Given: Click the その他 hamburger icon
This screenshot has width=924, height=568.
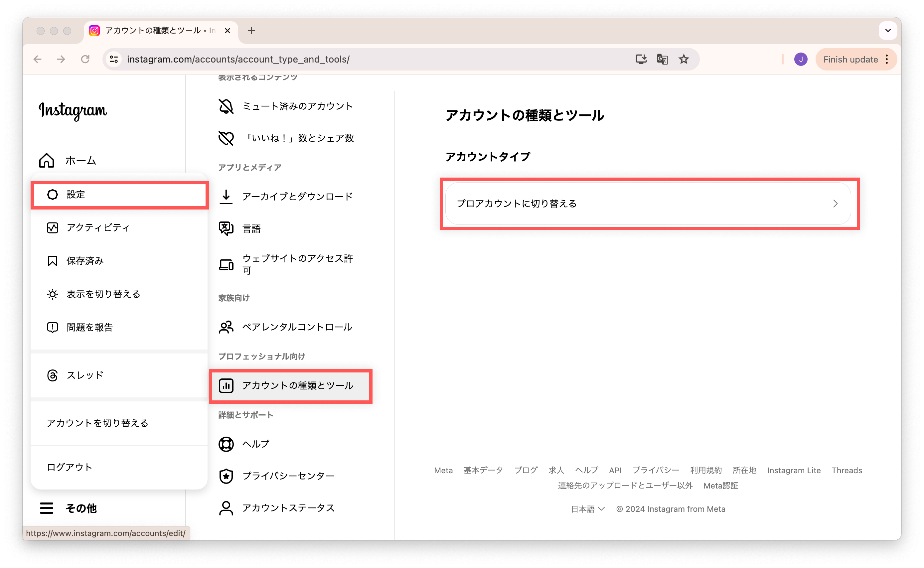Looking at the screenshot, I should [47, 508].
